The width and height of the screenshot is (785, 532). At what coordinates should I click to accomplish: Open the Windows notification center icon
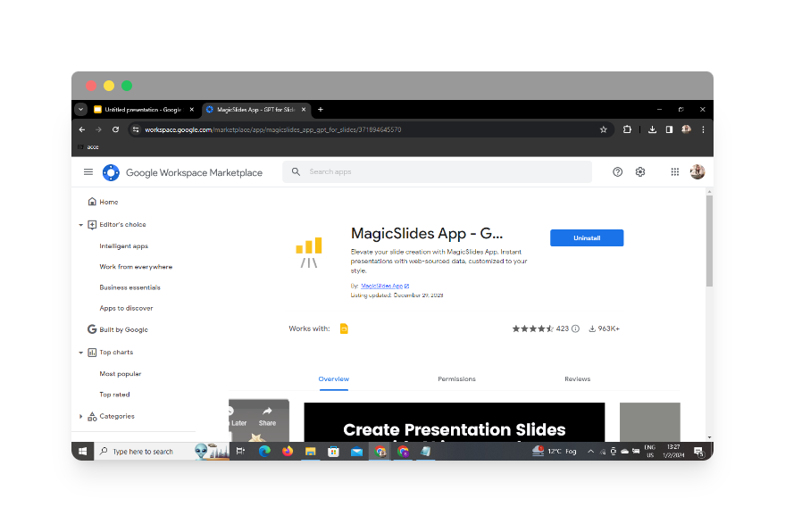pyautogui.click(x=699, y=452)
